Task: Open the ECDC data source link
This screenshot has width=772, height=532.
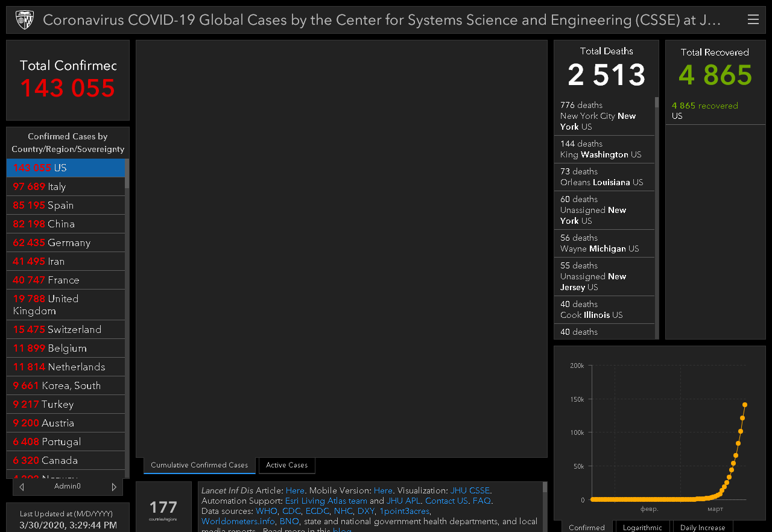Action: tap(317, 511)
